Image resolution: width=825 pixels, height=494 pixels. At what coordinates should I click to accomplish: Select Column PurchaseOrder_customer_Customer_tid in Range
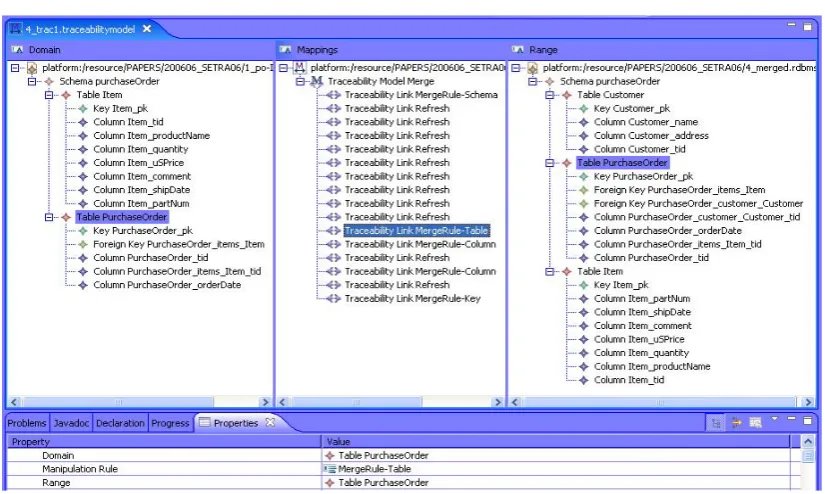(697, 217)
